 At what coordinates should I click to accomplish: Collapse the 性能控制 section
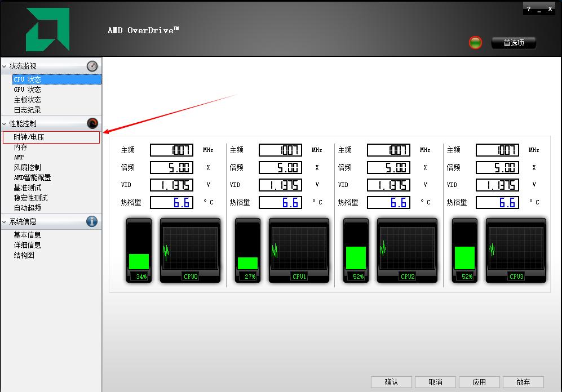point(5,123)
